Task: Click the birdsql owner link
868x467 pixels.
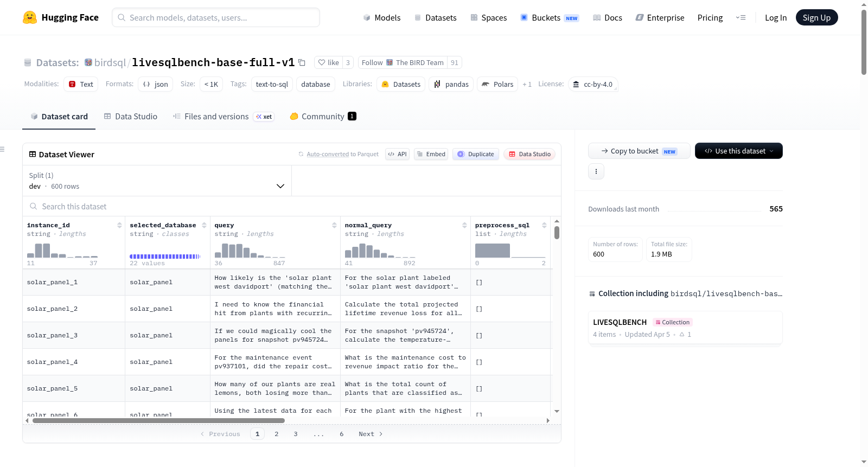Action: 110,62
